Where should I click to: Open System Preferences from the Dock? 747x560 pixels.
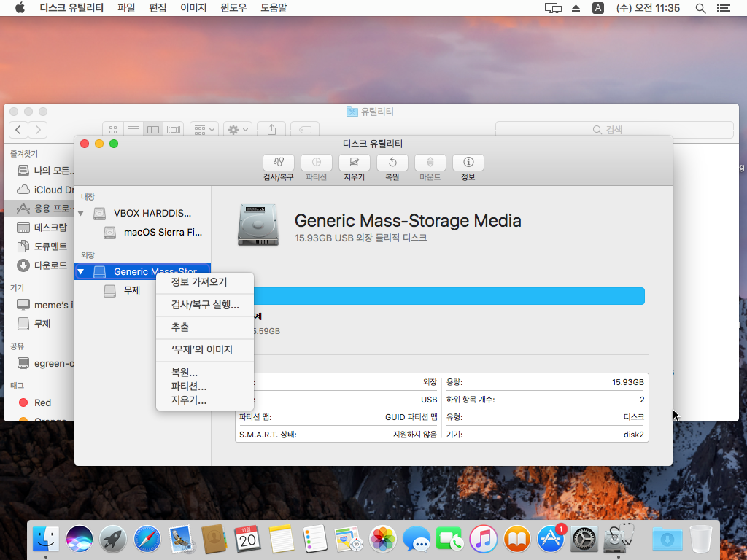click(x=584, y=539)
